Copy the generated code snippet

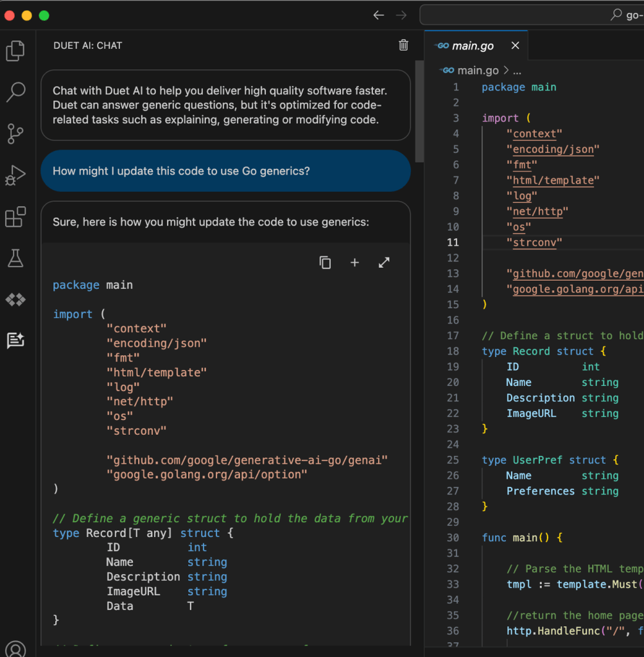pyautogui.click(x=326, y=262)
